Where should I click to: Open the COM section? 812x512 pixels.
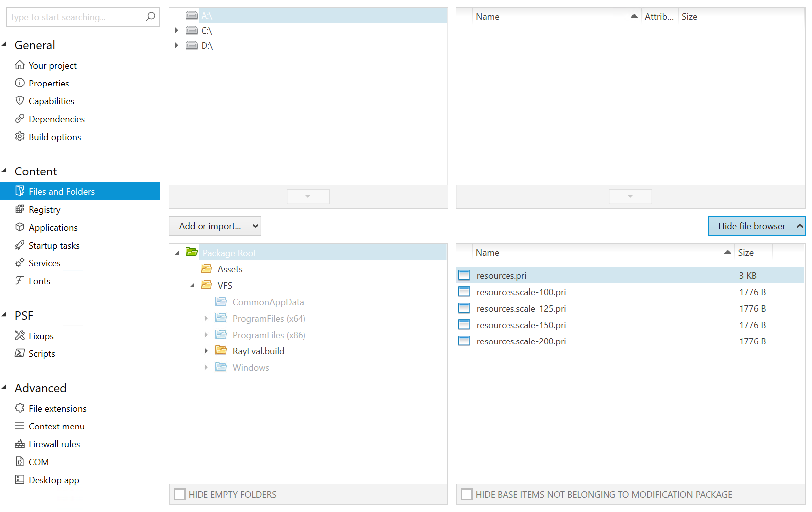coord(38,462)
